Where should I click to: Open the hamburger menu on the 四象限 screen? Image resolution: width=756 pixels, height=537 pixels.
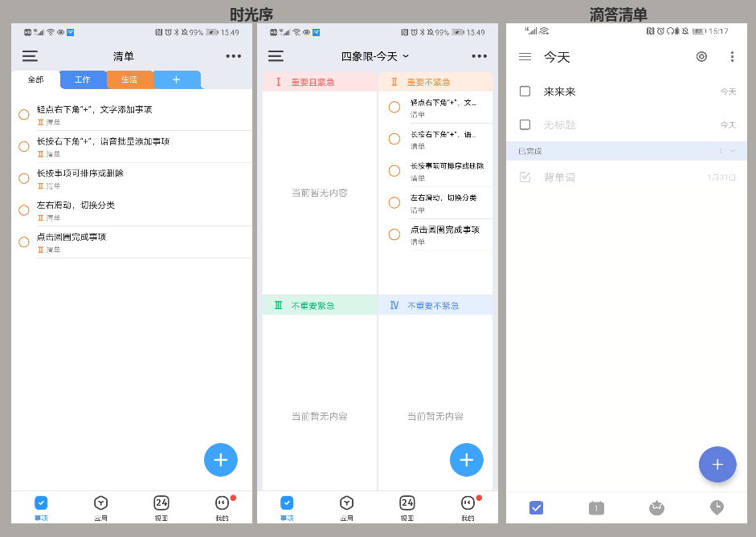(x=276, y=55)
